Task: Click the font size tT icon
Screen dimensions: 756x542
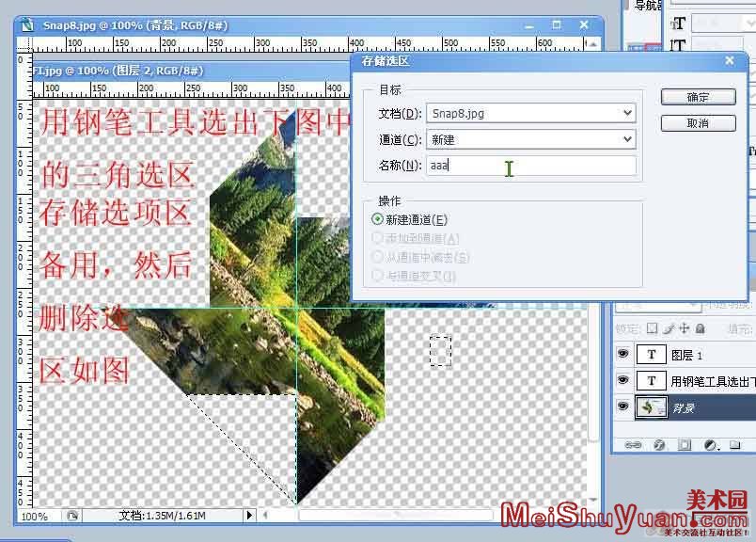Action: (678, 23)
